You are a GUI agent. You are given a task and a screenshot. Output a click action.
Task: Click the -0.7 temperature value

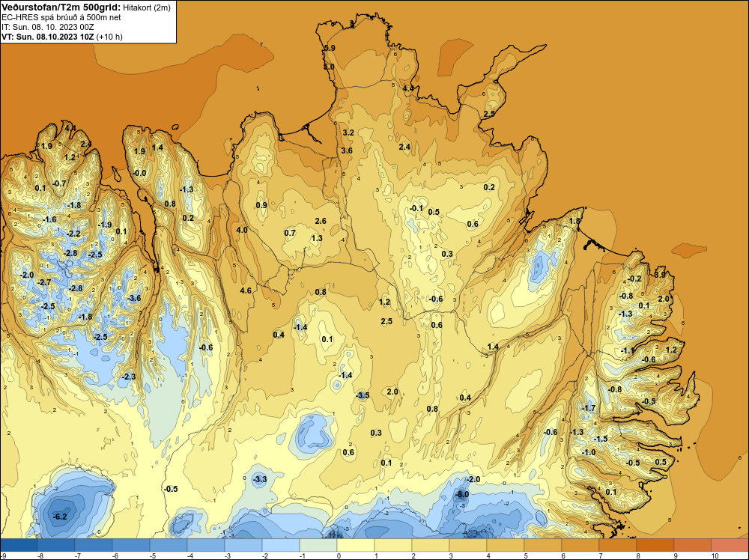click(x=59, y=183)
